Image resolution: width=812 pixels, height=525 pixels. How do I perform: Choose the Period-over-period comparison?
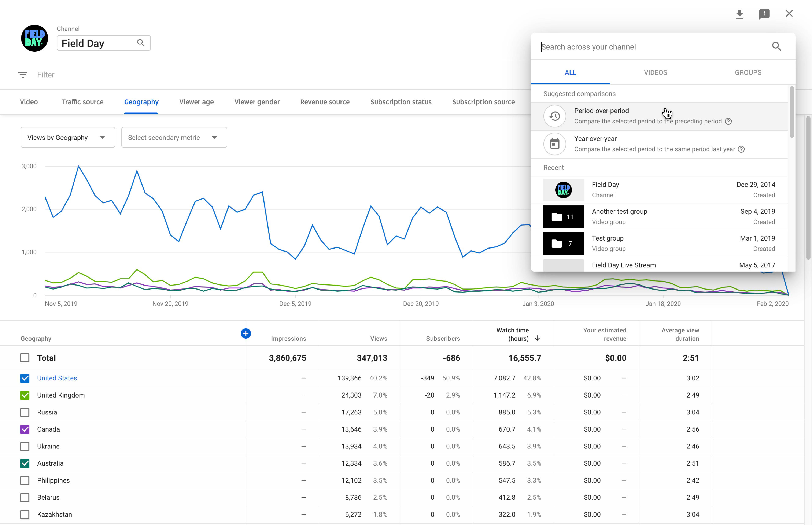click(x=659, y=116)
